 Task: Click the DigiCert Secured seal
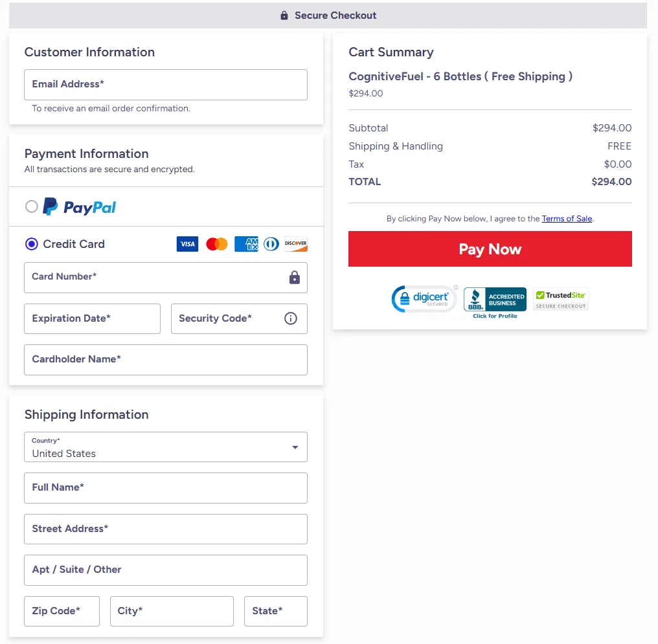click(424, 299)
